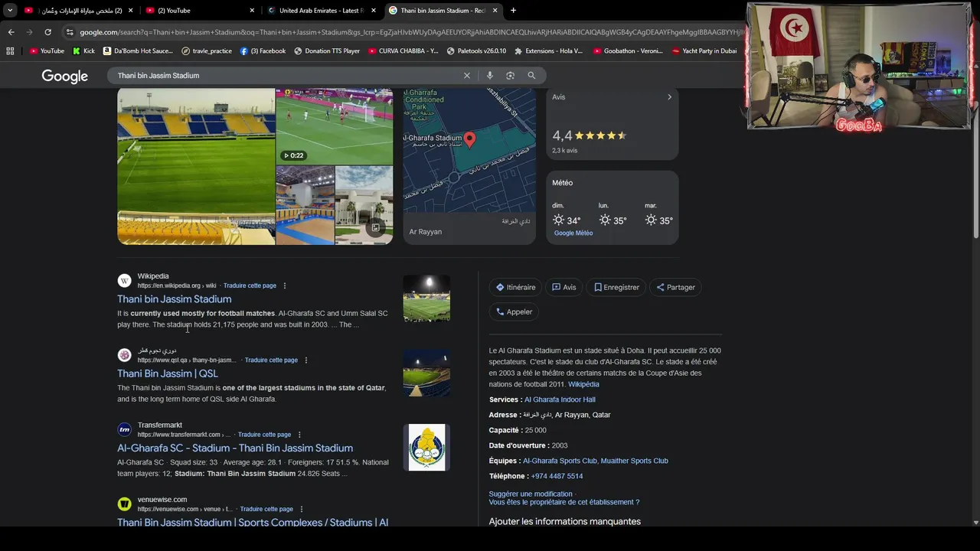Screen dimensions: 980x551
Task: Open the Yacht Party in Dubai bookmark
Action: [x=704, y=51]
